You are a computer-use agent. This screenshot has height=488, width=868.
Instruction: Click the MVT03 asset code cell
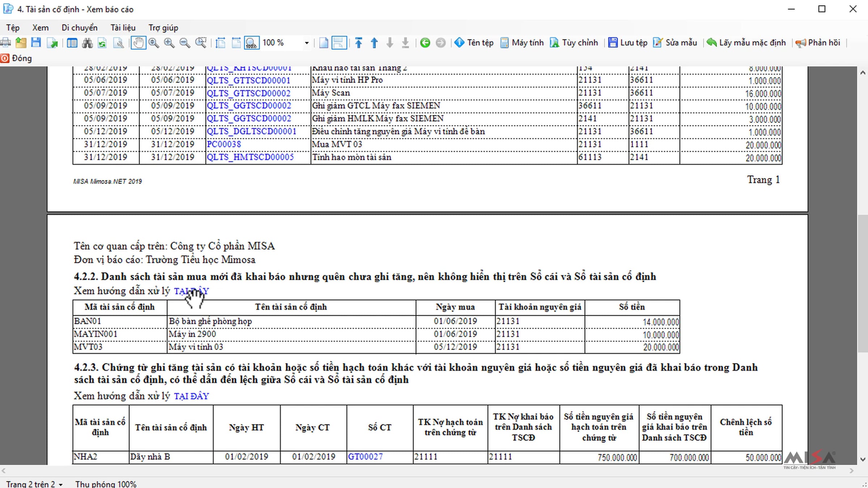coord(120,347)
